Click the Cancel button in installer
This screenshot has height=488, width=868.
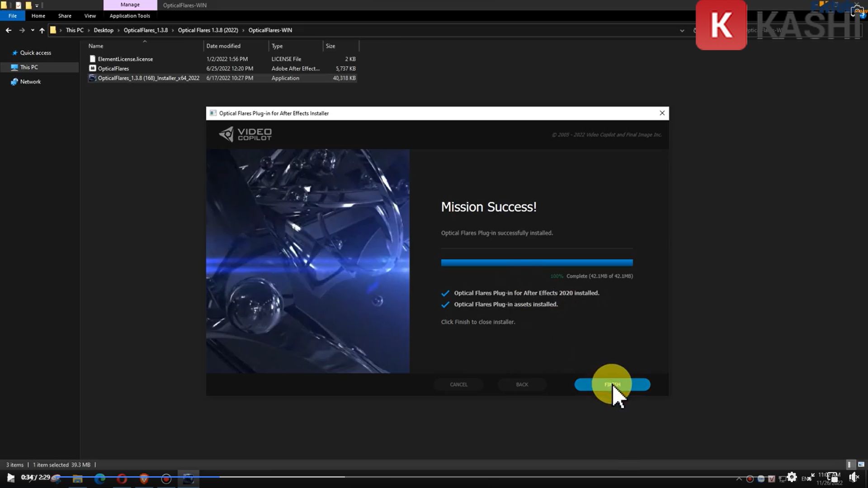pos(458,385)
